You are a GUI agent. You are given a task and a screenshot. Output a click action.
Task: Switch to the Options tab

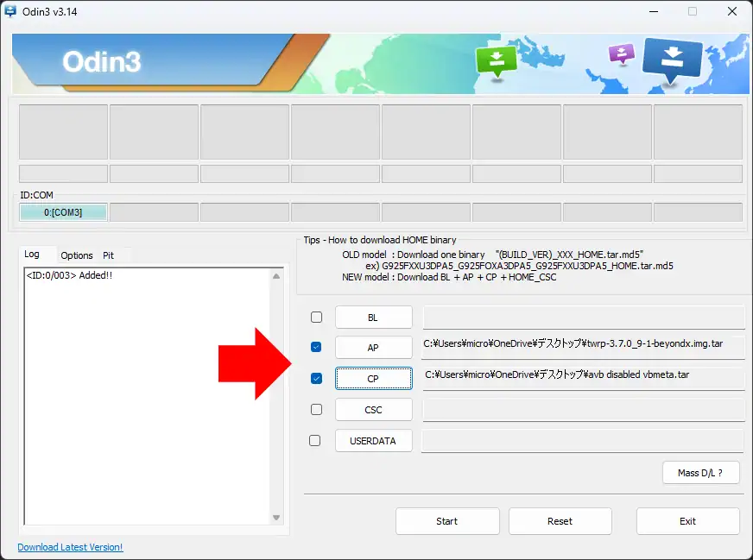click(x=77, y=255)
